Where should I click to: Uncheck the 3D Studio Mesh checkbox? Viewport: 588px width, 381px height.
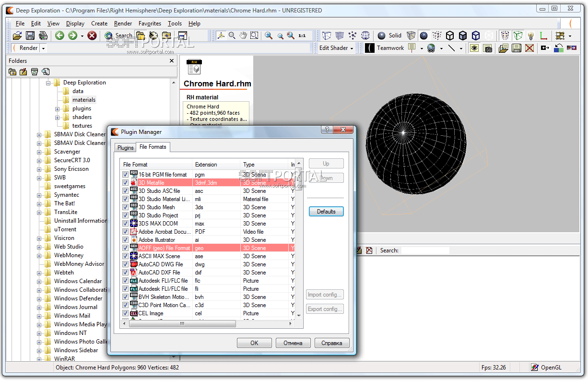tap(125, 207)
